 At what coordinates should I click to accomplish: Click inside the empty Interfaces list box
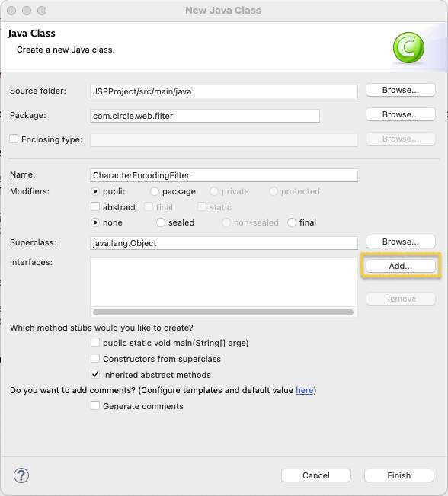[224, 282]
